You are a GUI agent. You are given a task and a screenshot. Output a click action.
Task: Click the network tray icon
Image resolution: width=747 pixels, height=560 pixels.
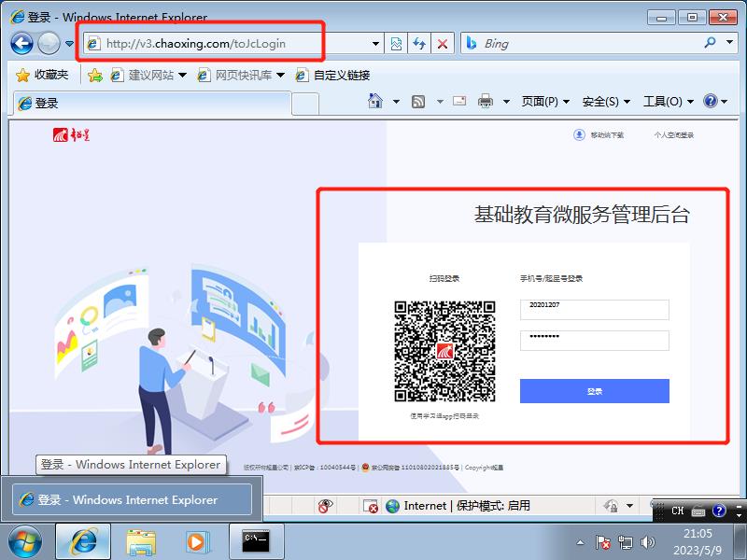(625, 542)
